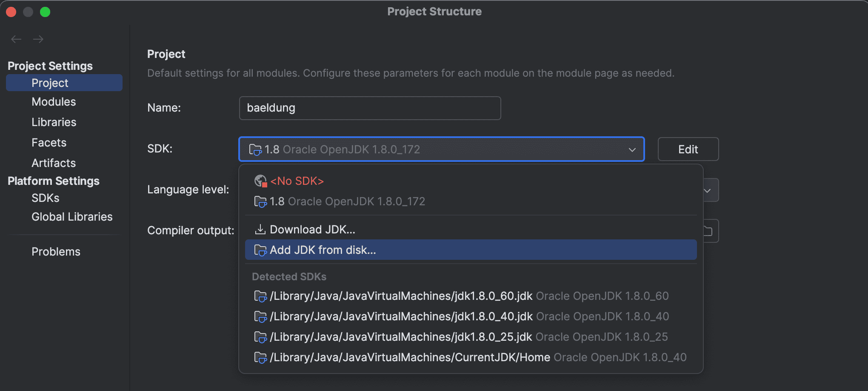Image resolution: width=868 pixels, height=391 pixels.
Task: Click the folder icon beside jdk1.8.0_40.jdk
Action: point(260,316)
